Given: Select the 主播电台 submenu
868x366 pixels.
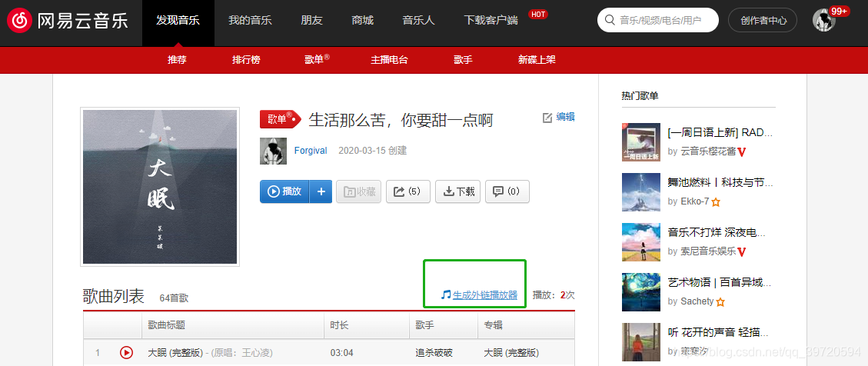Looking at the screenshot, I should pyautogui.click(x=389, y=60).
